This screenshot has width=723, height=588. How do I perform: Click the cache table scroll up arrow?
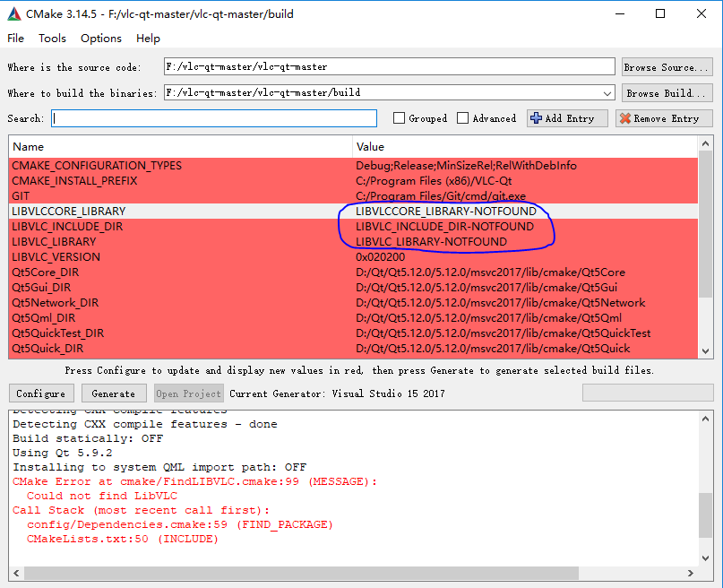(705, 144)
